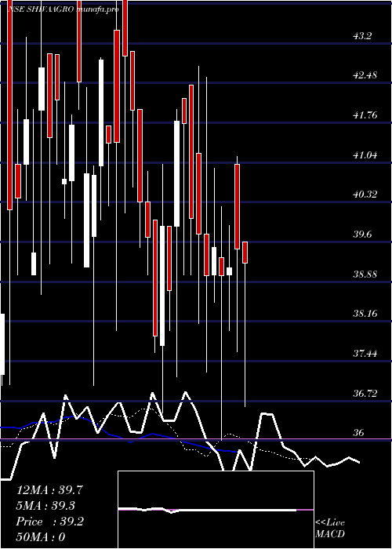Screen dimensions: 392x549
Task: Click the 38.88 price axis label
Action: click(365, 274)
